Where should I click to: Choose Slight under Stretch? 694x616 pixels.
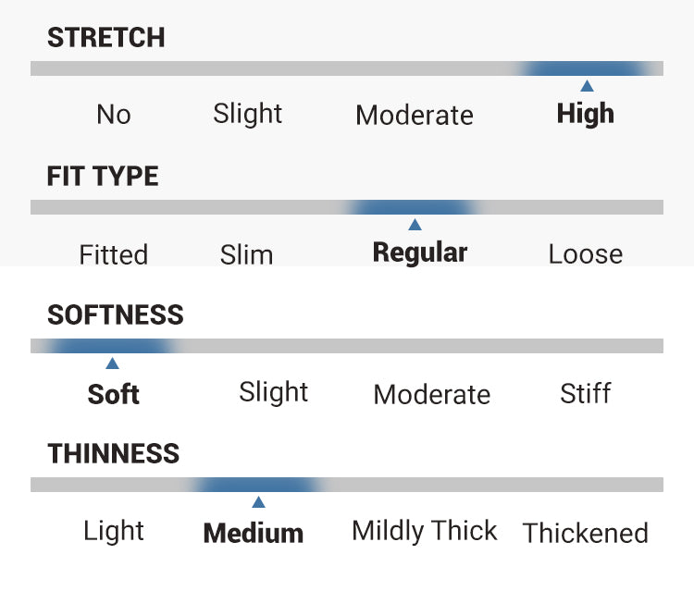[x=247, y=114]
